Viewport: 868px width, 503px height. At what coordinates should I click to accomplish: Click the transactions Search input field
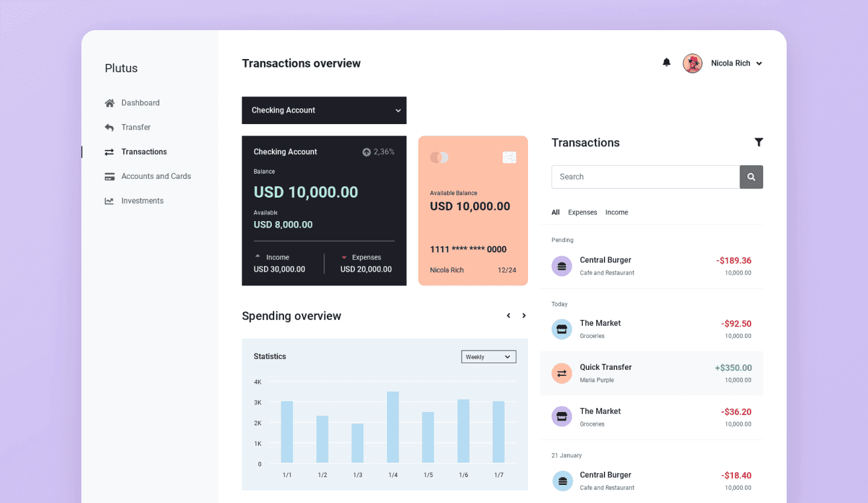[646, 177]
